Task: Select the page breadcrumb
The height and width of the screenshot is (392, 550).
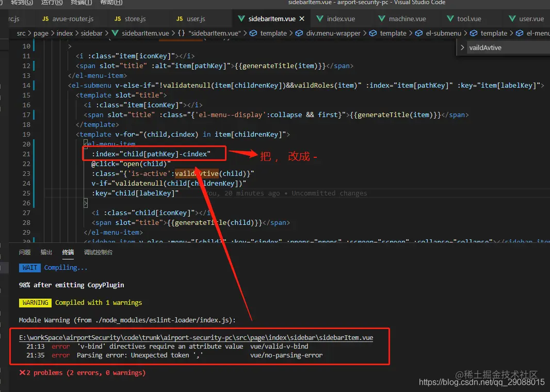Action: click(41, 34)
